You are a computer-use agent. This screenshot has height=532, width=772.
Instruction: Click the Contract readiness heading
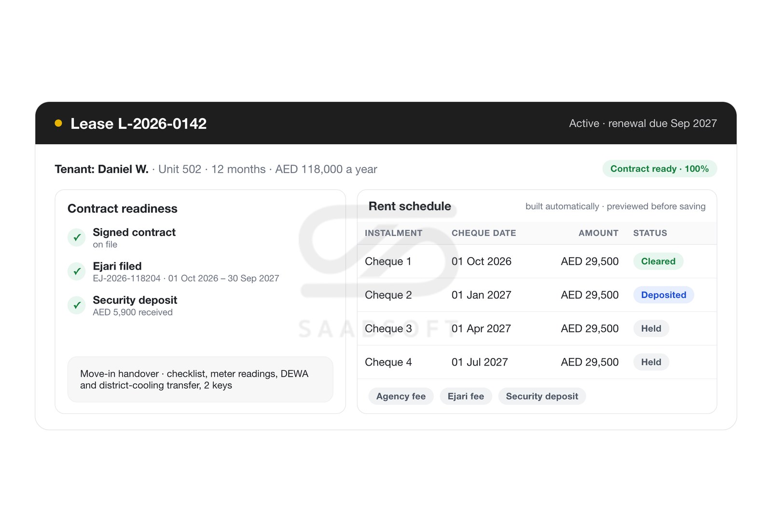click(123, 208)
